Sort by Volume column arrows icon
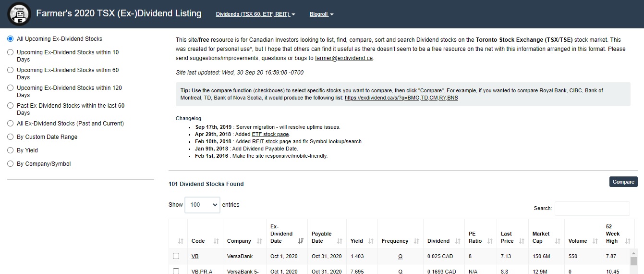The width and height of the screenshot is (644, 274). click(595, 241)
